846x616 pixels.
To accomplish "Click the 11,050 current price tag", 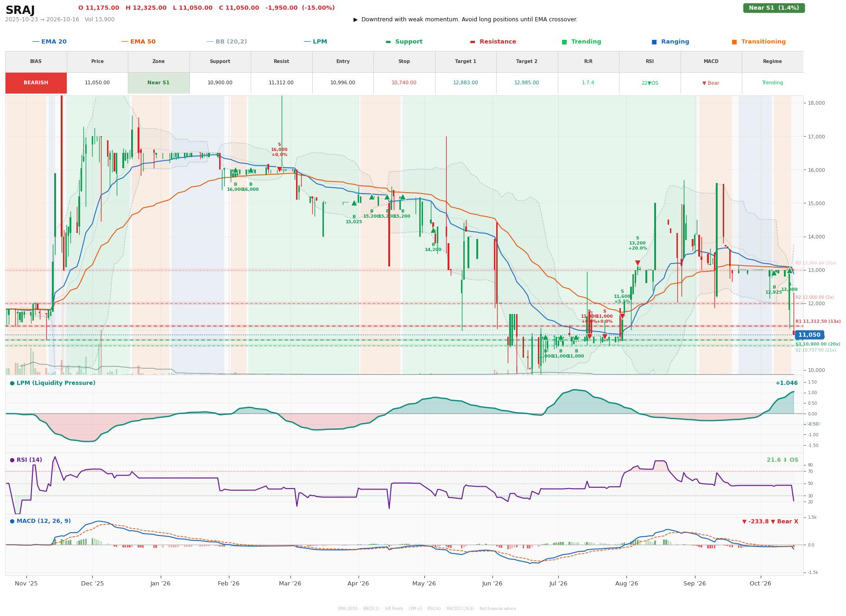I will (809, 335).
